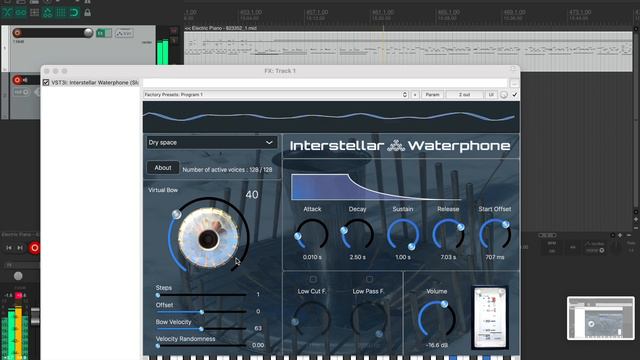Image resolution: width=640 pixels, height=360 pixels.
Task: Click the Release knob
Action: [x=448, y=234]
